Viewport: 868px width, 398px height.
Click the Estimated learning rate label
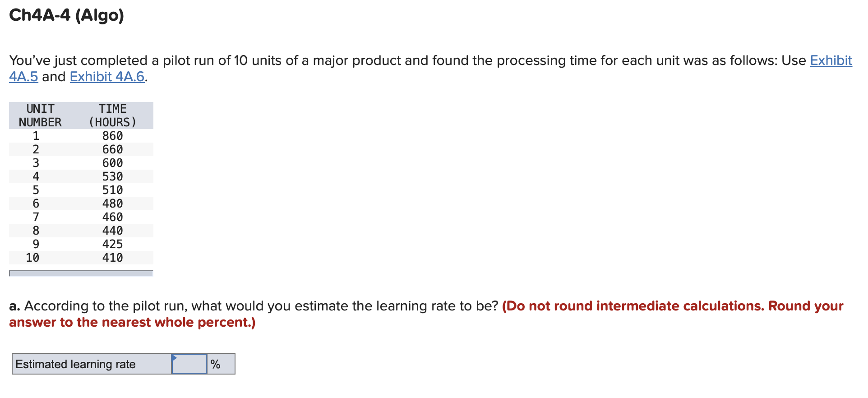pyautogui.click(x=75, y=364)
